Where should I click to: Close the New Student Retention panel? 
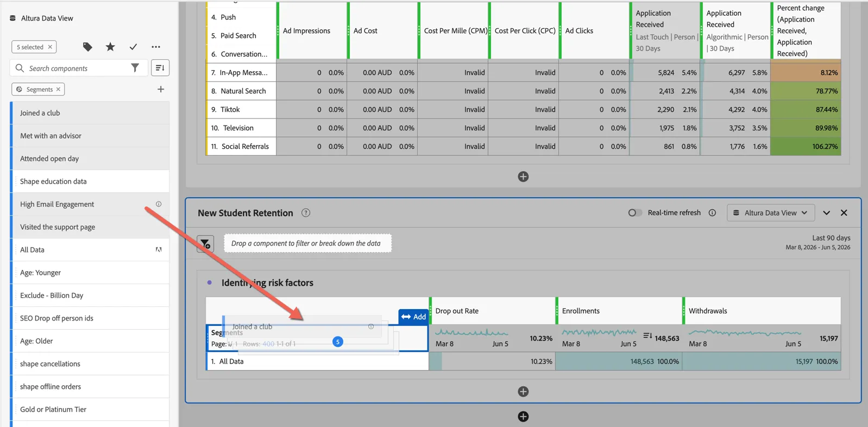click(844, 213)
